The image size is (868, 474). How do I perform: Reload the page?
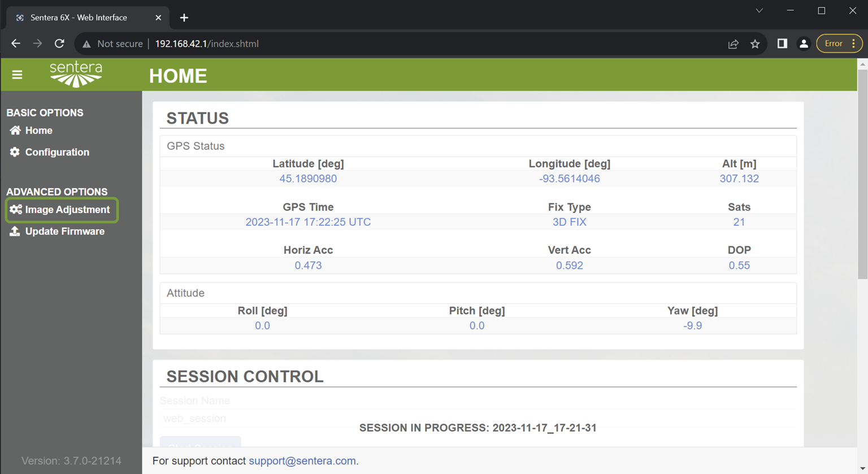tap(59, 44)
